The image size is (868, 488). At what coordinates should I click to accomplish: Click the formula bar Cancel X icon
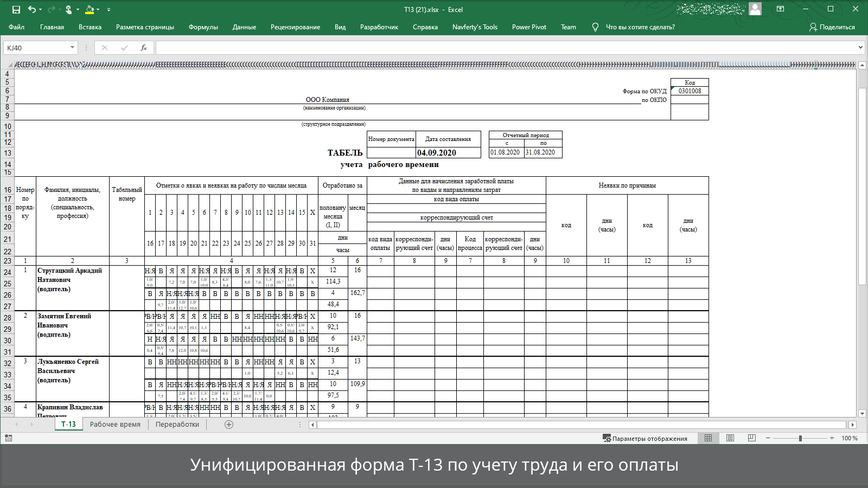pos(105,48)
